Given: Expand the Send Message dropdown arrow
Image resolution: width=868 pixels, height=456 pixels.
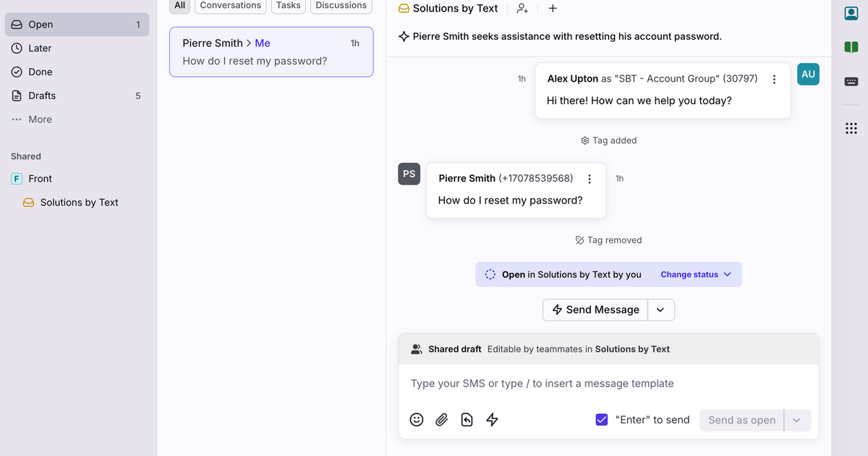Looking at the screenshot, I should (661, 310).
